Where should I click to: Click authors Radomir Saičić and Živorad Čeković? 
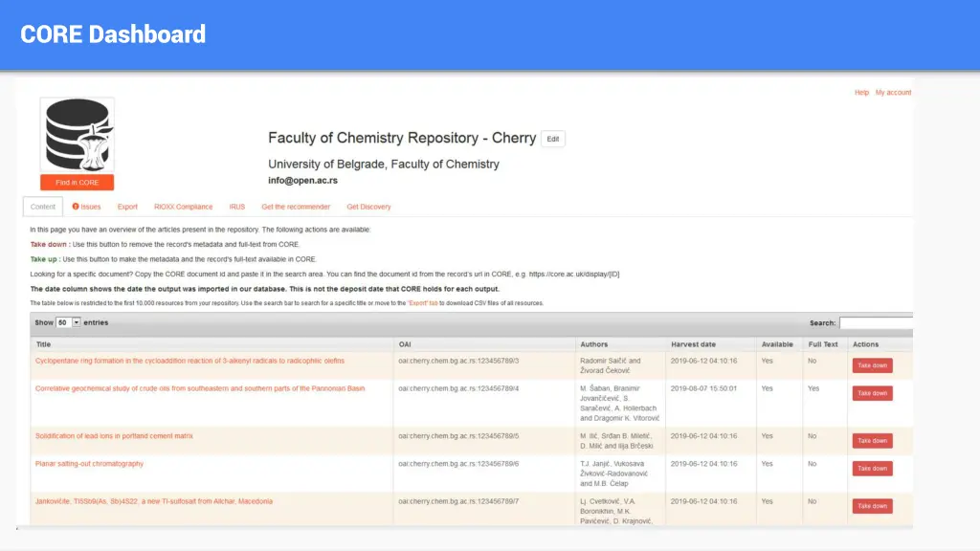click(x=610, y=365)
